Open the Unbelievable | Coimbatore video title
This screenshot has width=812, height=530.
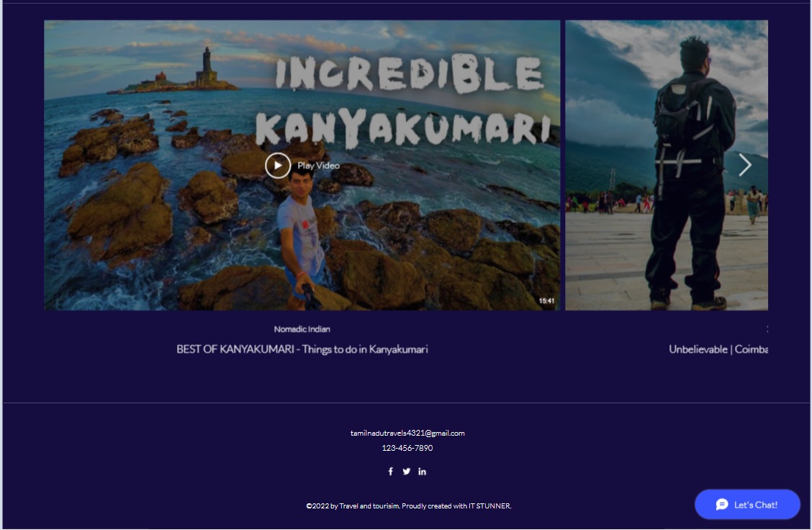(718, 349)
